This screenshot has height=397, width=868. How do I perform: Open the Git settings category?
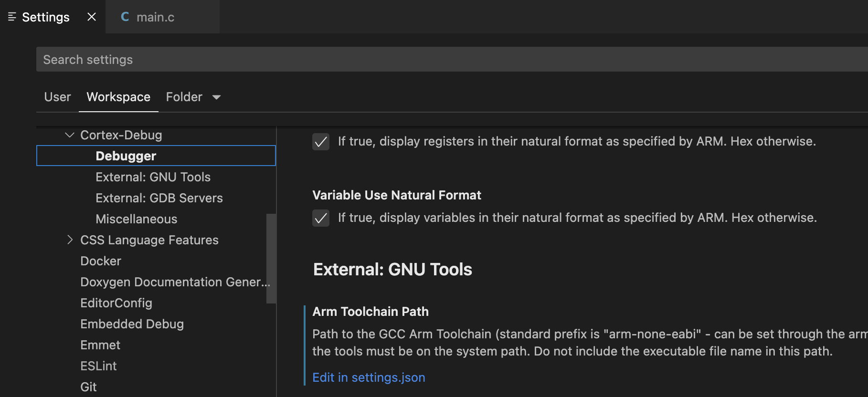(x=88, y=387)
